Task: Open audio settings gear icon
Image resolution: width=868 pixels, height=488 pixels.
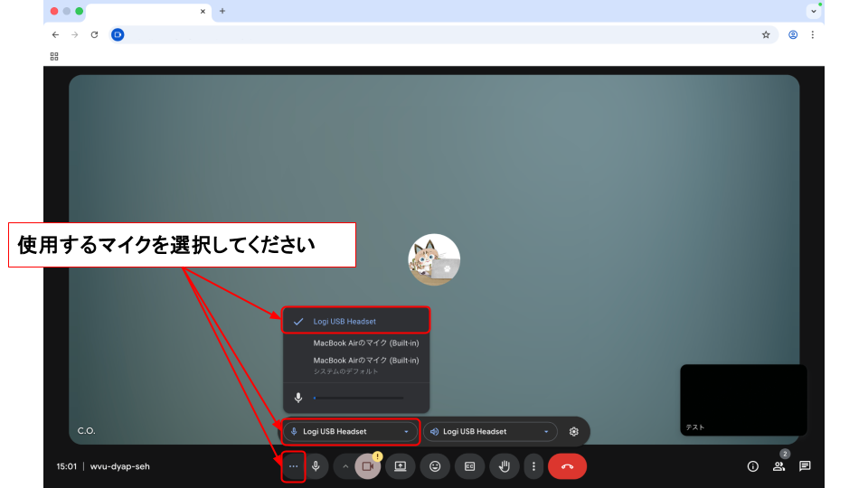Action: point(573,431)
